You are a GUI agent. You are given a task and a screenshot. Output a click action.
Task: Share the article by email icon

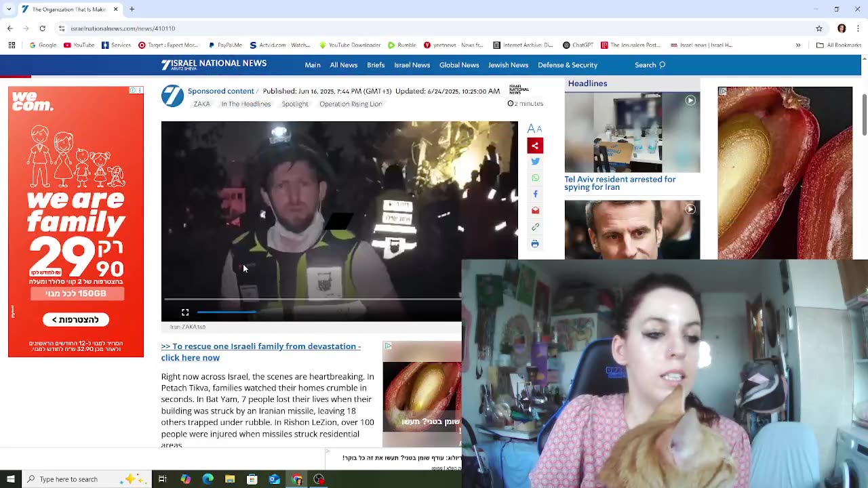535,210
